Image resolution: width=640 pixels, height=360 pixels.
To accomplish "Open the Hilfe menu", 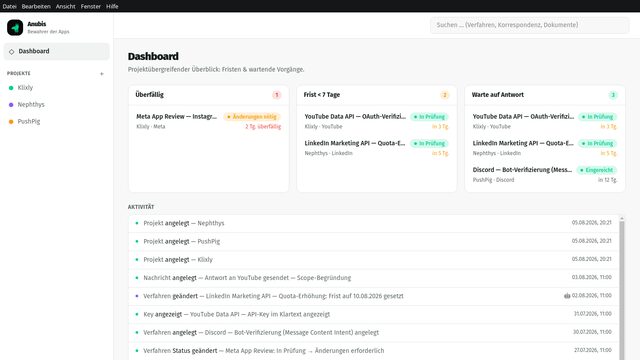I will pos(112,6).
